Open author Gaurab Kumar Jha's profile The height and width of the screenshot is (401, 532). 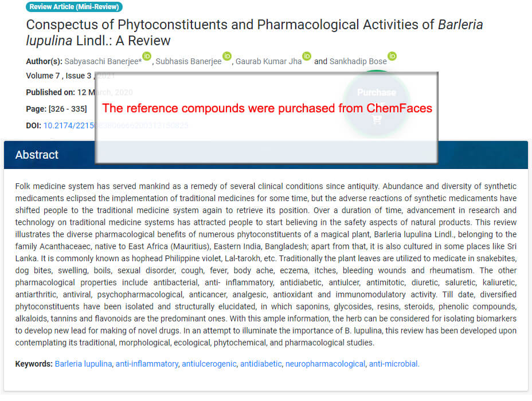(268, 61)
